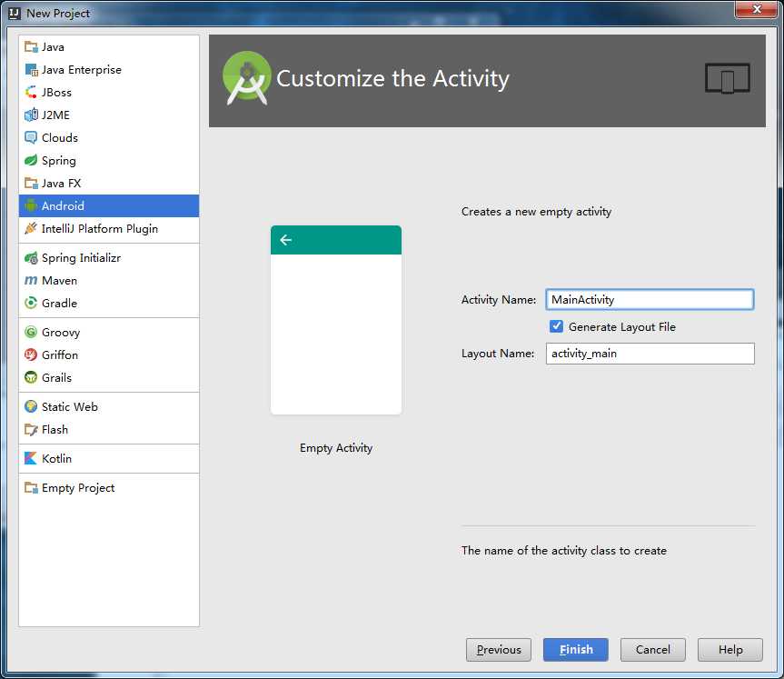Click the Java Enterprise icon
Screen dimensions: 784x679
[31, 70]
